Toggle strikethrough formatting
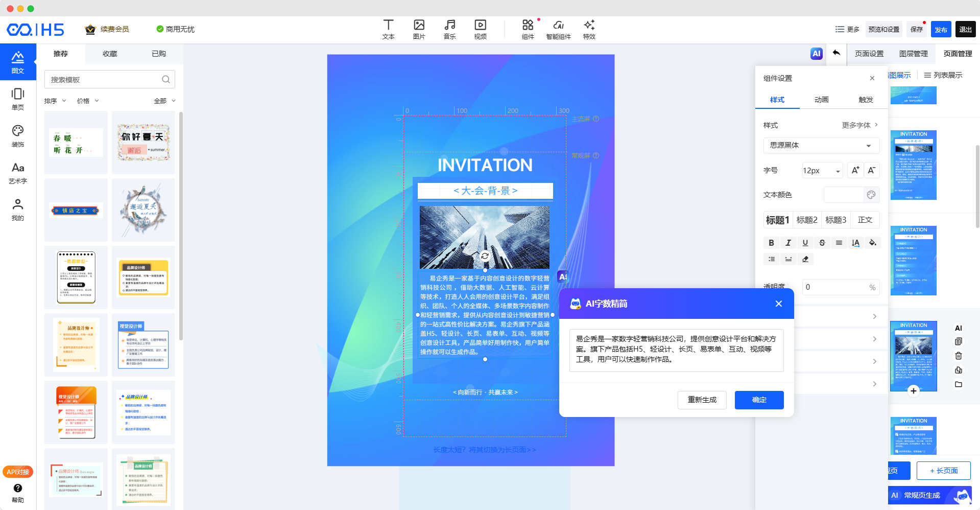 [822, 243]
